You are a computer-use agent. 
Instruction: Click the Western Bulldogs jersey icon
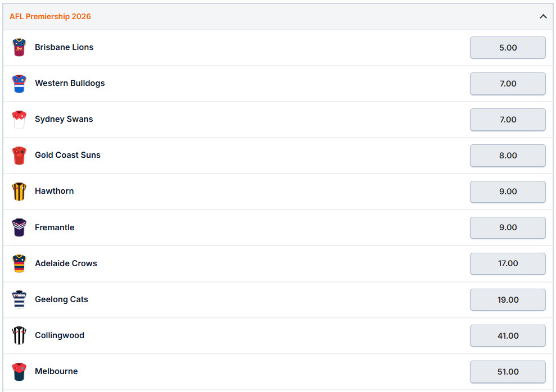pos(19,84)
